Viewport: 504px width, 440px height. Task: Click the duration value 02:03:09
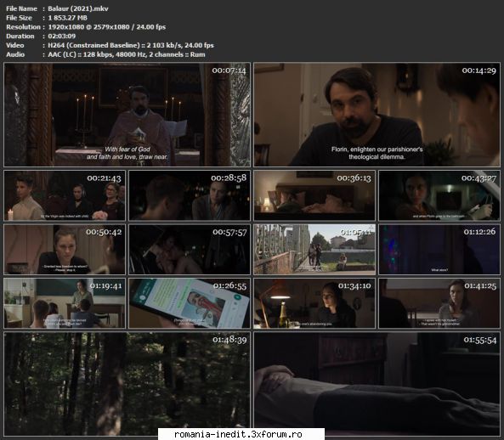click(62, 36)
